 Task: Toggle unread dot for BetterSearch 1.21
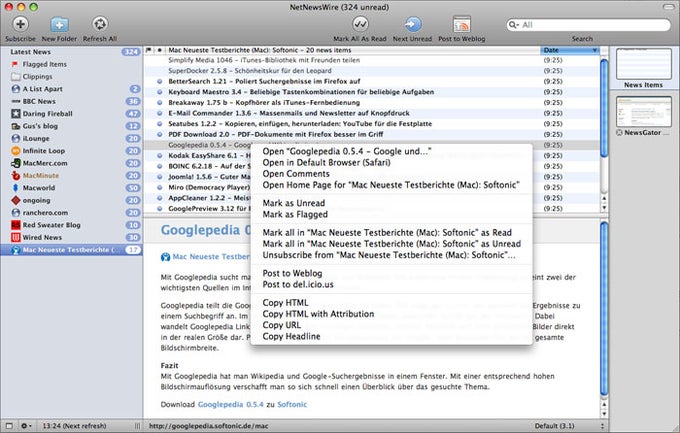[160, 81]
